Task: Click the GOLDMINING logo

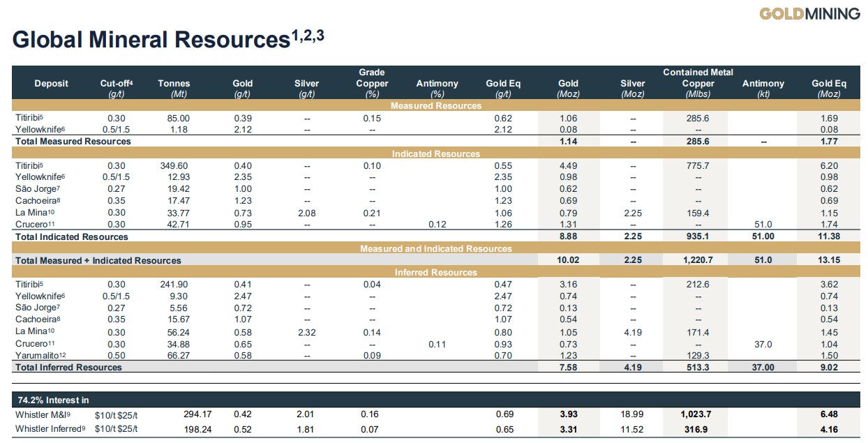Action: (809, 13)
